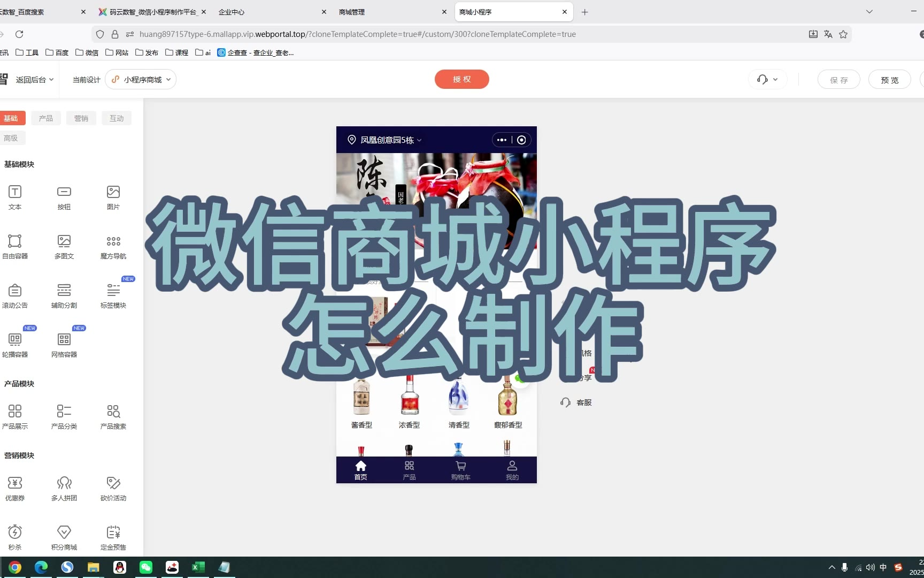Open the 小程序商城 design selector
The image size is (924, 578).
point(141,80)
